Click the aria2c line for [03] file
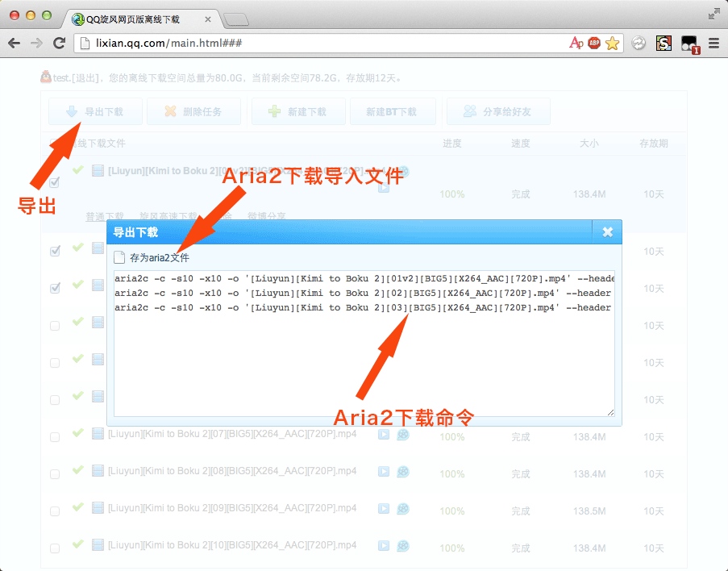This screenshot has height=571, width=728. 363,307
